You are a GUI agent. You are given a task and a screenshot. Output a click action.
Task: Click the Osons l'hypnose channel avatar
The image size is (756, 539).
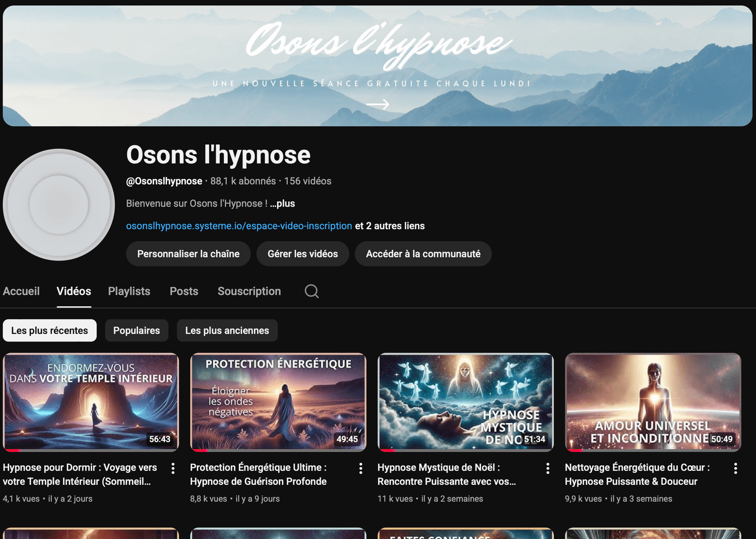(59, 205)
